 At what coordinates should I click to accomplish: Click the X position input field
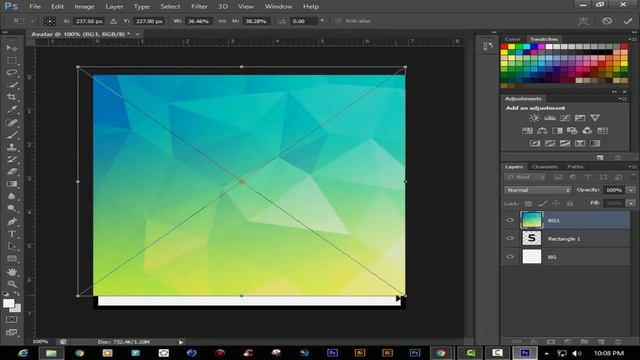[x=89, y=21]
